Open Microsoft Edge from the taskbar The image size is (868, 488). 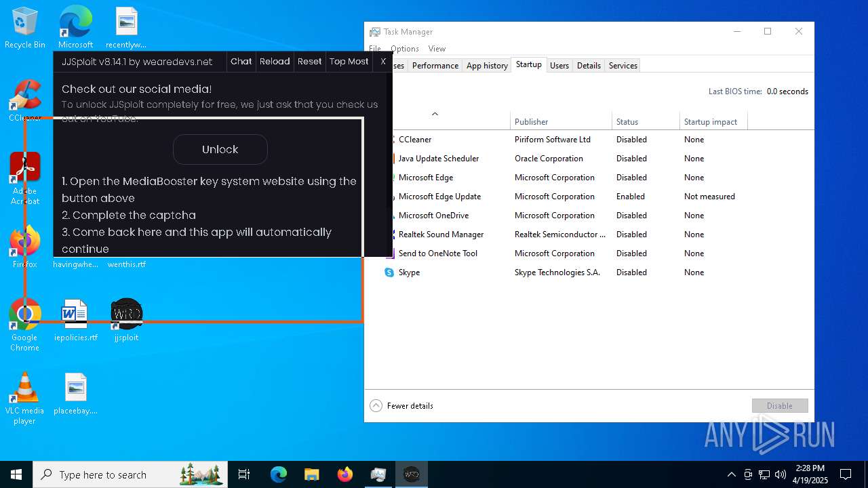click(x=279, y=474)
